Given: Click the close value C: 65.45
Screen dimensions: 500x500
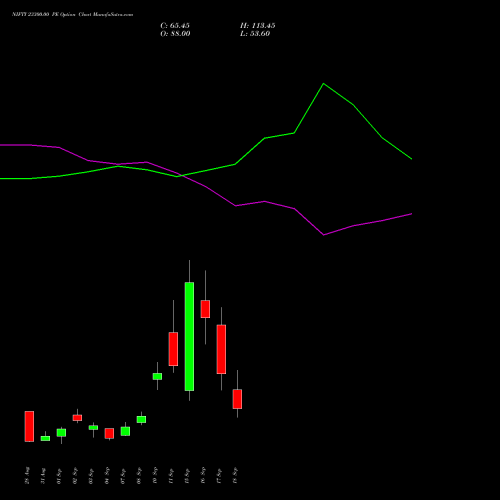Looking at the screenshot, I should (x=175, y=26).
